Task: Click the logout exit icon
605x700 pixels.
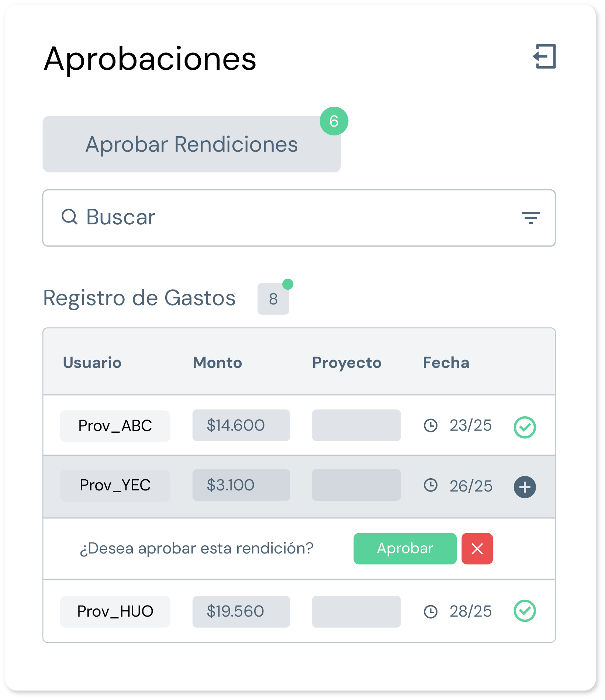Action: [544, 56]
